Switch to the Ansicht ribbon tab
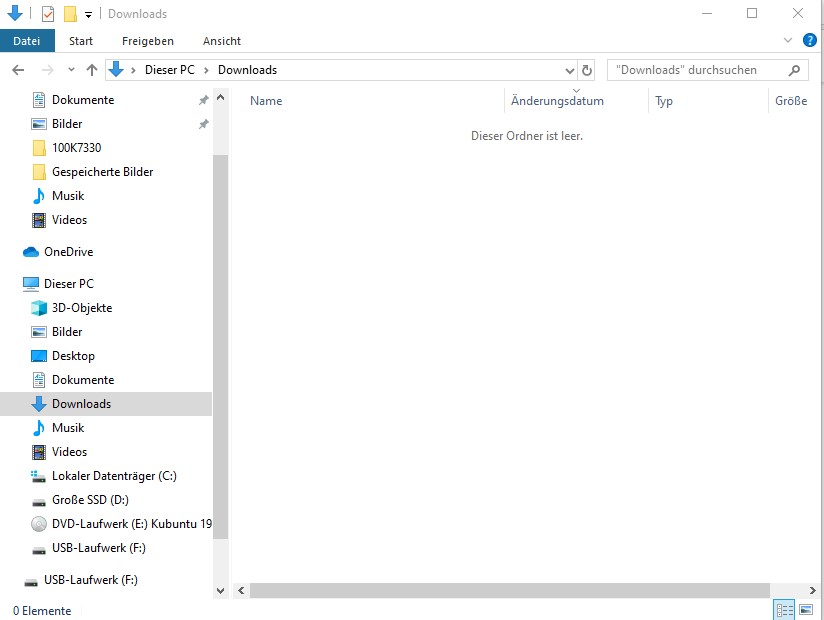This screenshot has height=620, width=824. coord(222,41)
